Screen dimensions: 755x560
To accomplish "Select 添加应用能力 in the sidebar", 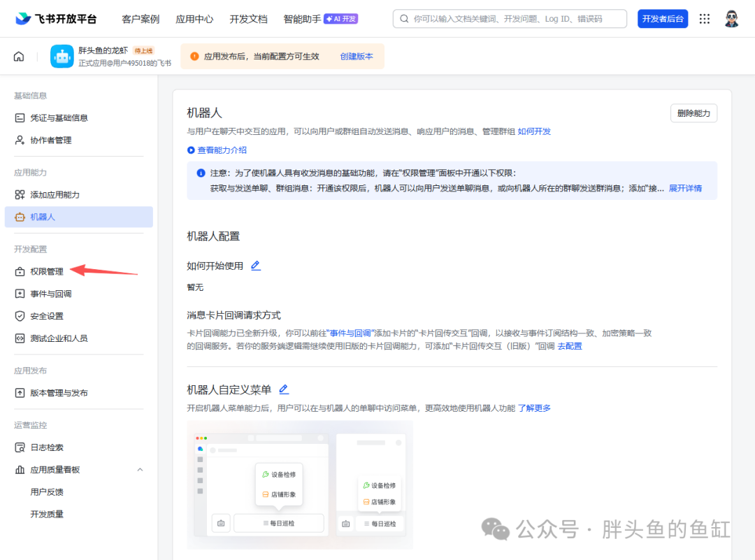I will coord(79,194).
